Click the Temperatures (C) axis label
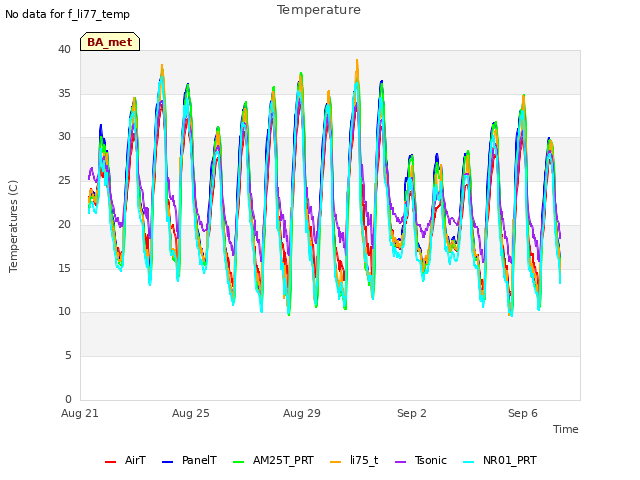The height and width of the screenshot is (480, 640). [x=13, y=226]
